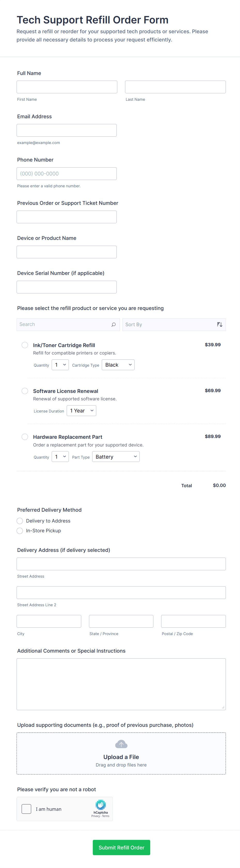Screen dimensions: 240x868
Task: Expand the License Duration dropdown
Action: click(81, 411)
